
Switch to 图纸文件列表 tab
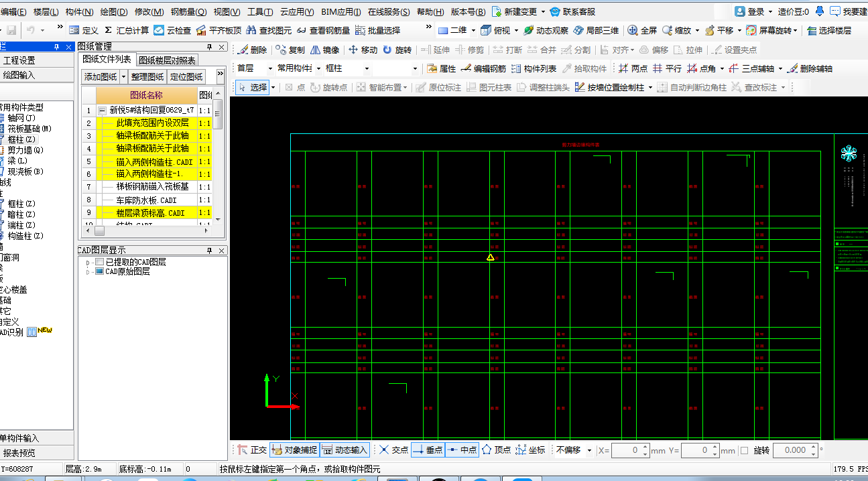point(107,60)
